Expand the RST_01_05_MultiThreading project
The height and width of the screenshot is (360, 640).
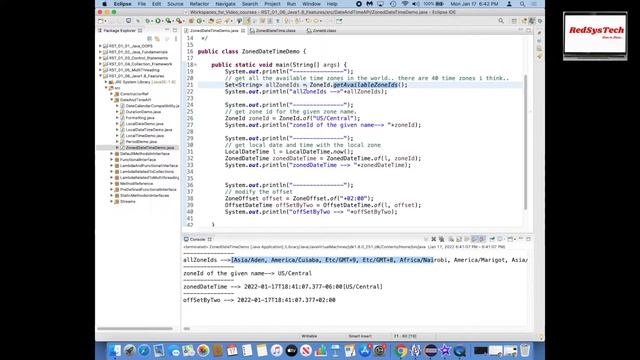[100, 70]
